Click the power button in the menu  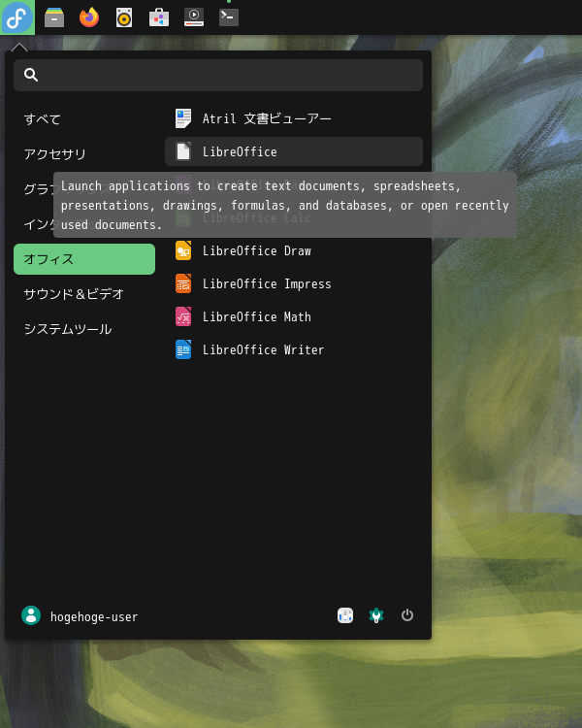[407, 615]
